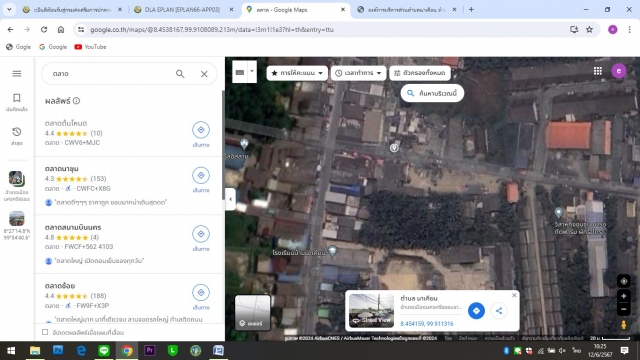Open the Google apps grid icon
Screen dimensions: 640x360
click(598, 71)
